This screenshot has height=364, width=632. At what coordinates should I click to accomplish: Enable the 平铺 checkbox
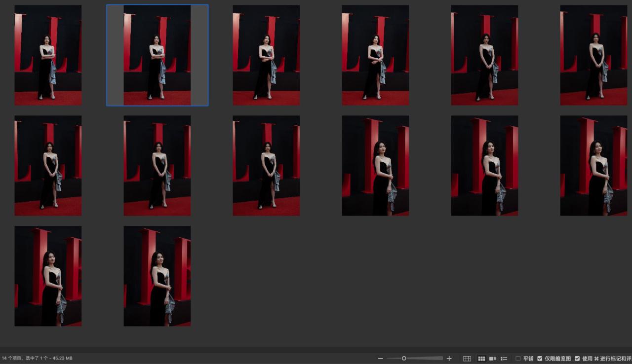518,359
